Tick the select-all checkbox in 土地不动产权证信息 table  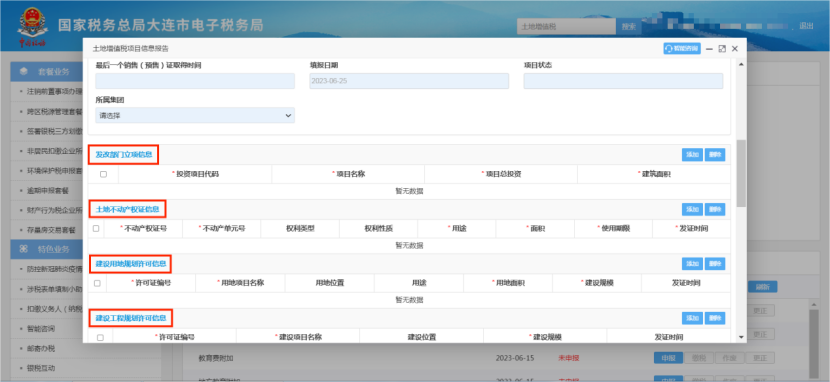tap(96, 229)
